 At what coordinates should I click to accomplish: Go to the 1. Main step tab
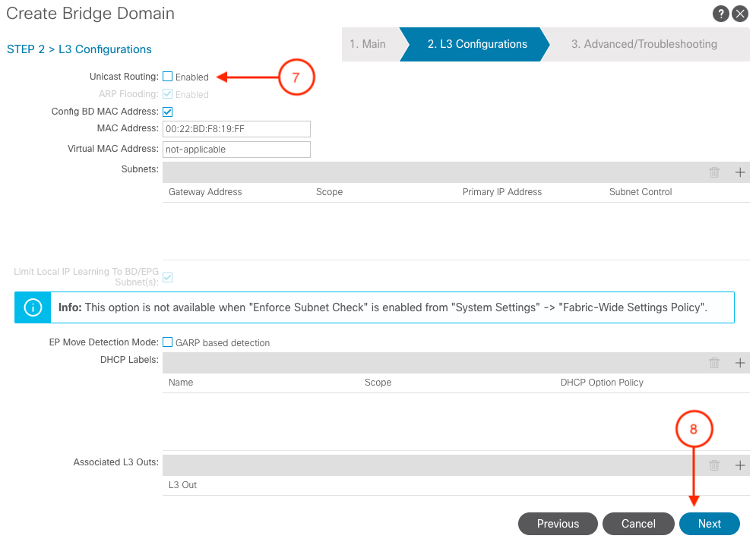point(368,44)
